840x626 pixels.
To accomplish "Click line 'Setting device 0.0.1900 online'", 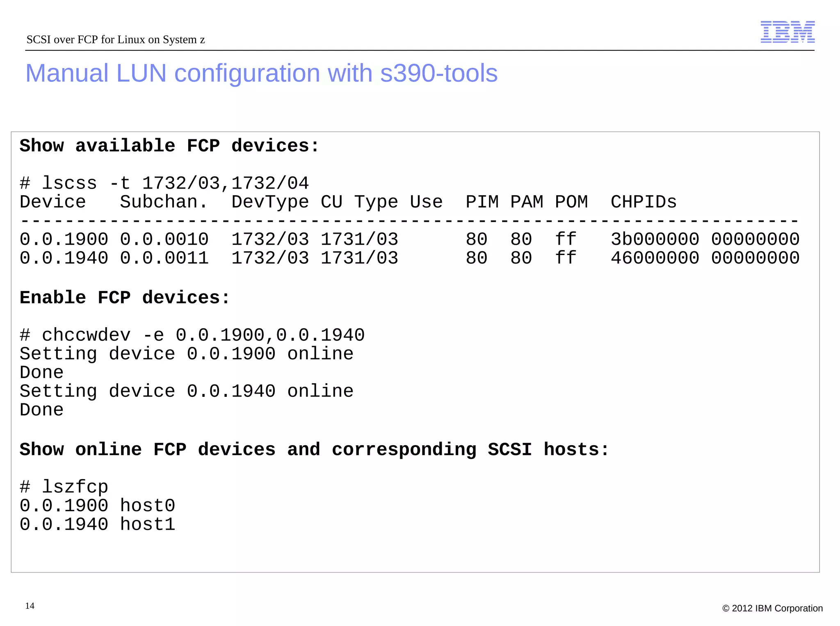I will pyautogui.click(x=187, y=354).
